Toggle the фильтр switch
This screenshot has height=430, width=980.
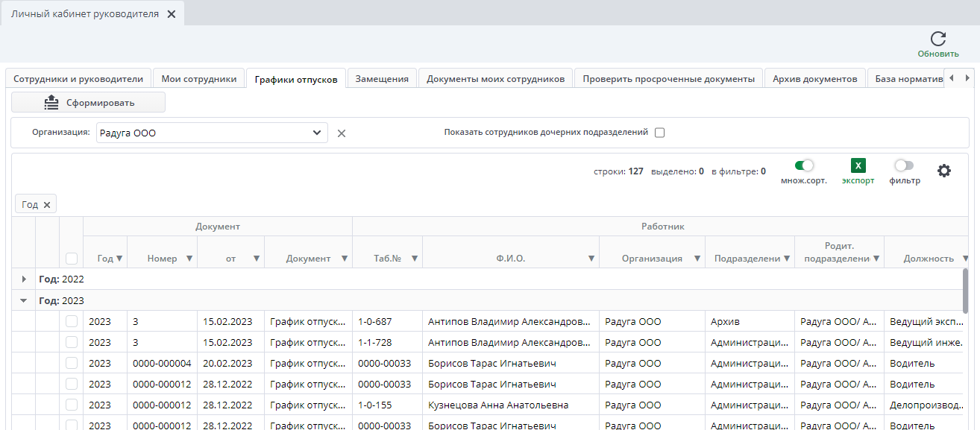[x=904, y=165]
